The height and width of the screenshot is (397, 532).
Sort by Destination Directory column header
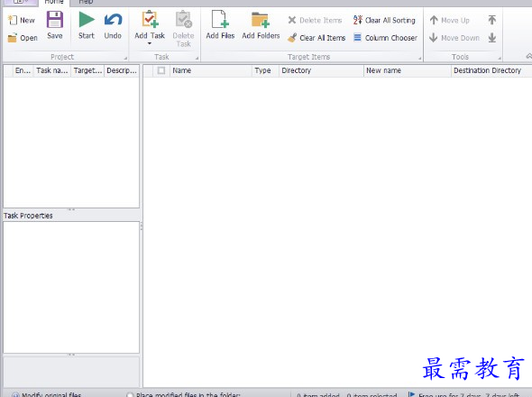click(491, 70)
